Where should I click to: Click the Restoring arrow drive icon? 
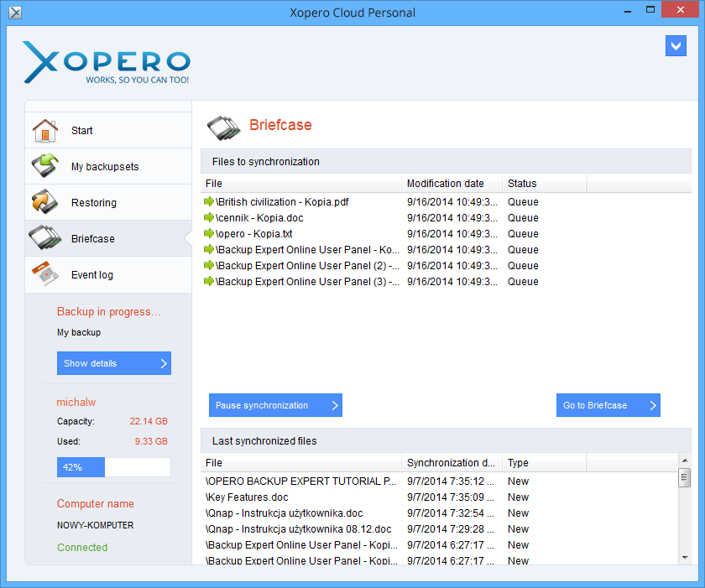[x=45, y=201]
